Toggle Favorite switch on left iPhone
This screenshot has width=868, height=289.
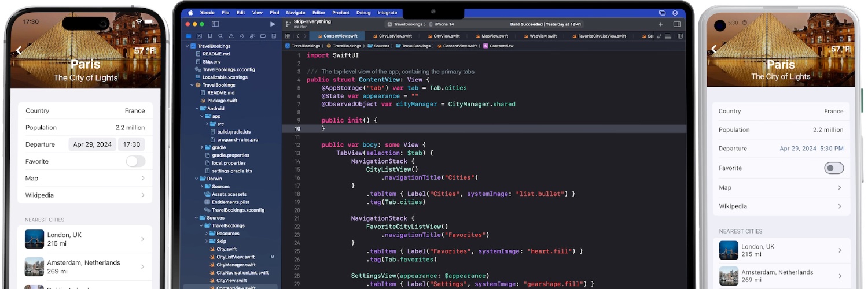(x=135, y=161)
